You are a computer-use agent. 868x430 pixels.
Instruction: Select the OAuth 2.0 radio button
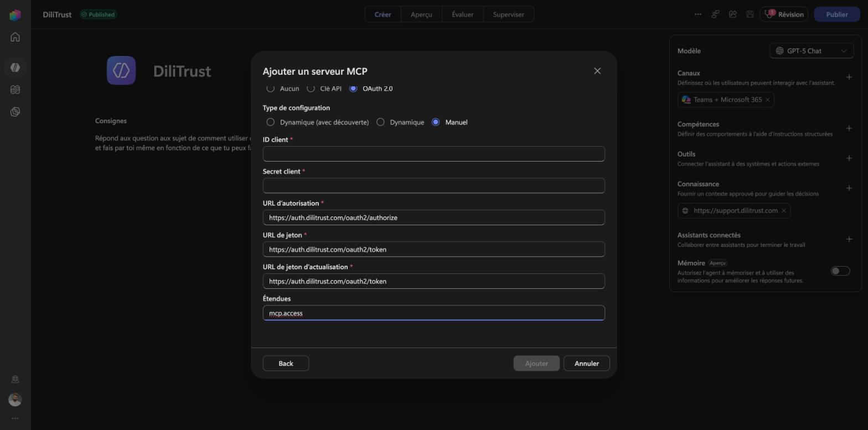coord(353,89)
